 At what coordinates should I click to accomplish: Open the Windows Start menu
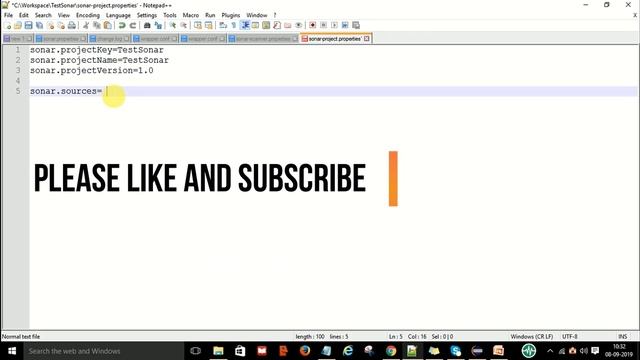(12, 351)
